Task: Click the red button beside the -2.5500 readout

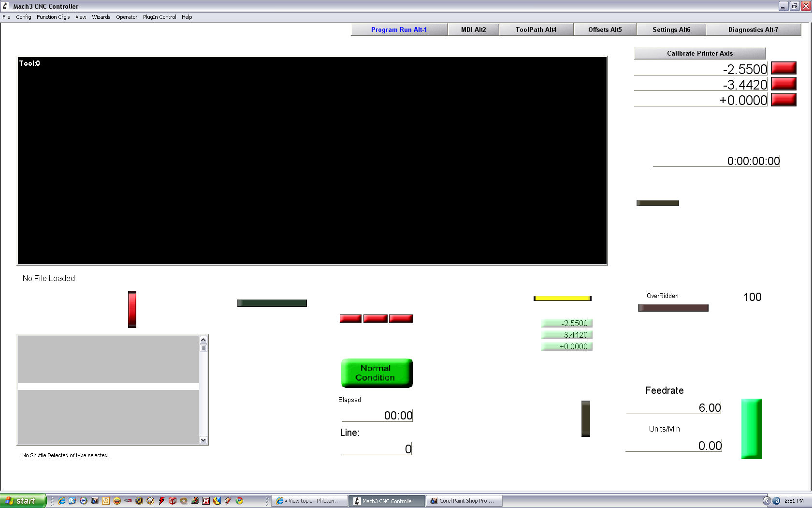Action: point(783,68)
